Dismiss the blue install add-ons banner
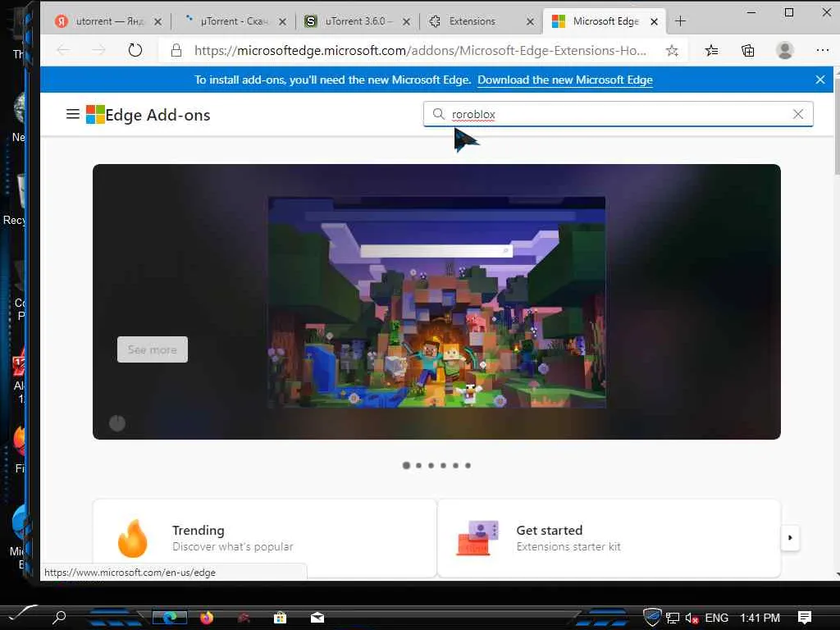Screen dimensions: 840x630 coord(820,80)
